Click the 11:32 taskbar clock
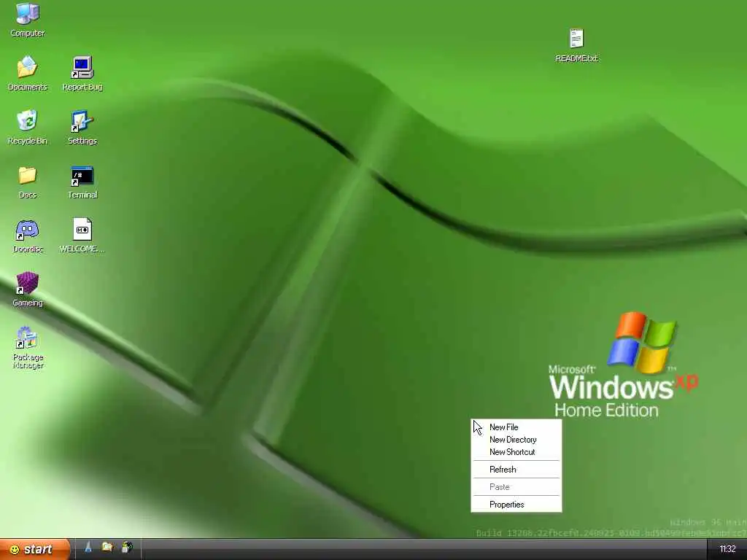Viewport: 747px width, 560px height. pos(727,549)
